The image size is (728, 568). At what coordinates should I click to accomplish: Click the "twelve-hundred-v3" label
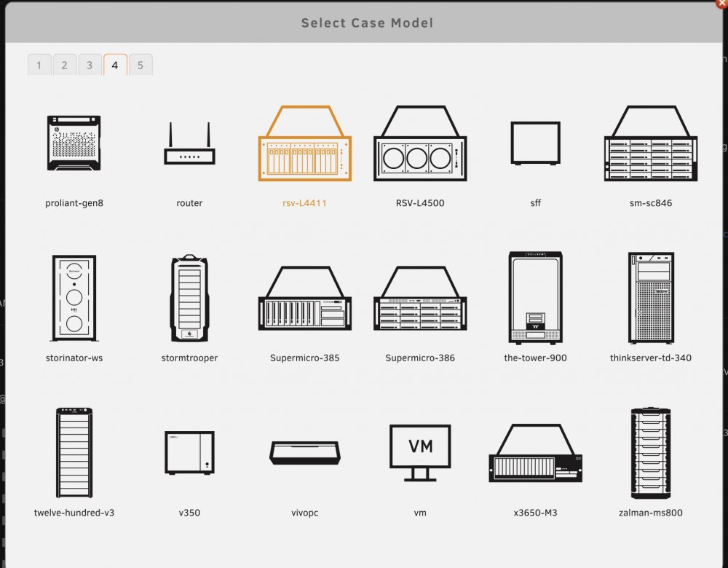click(x=74, y=513)
